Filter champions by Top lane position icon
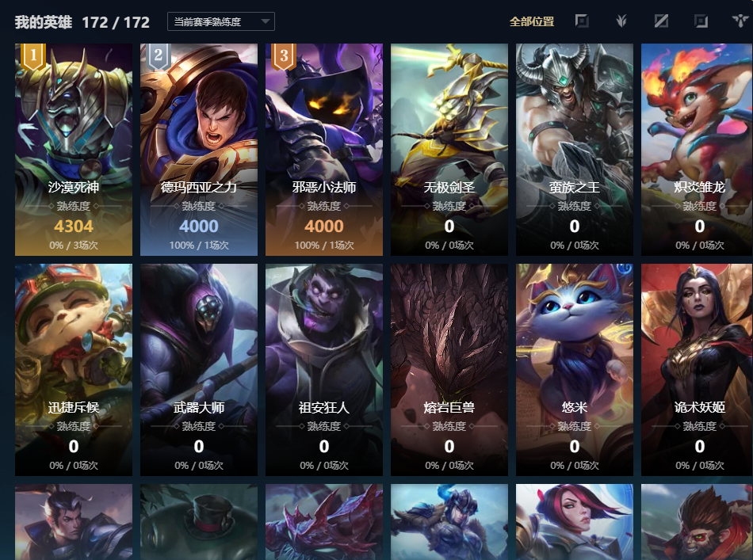This screenshot has width=753, height=560. click(582, 21)
